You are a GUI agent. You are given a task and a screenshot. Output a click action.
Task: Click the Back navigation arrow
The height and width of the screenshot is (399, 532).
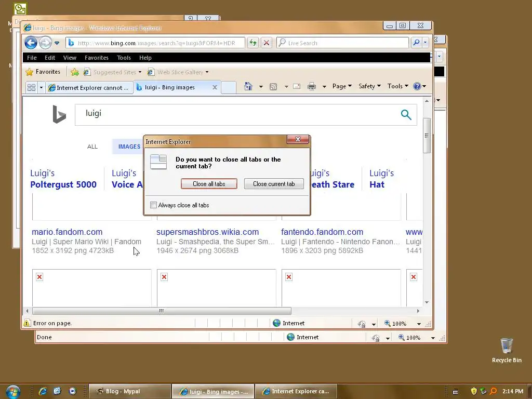pos(31,43)
